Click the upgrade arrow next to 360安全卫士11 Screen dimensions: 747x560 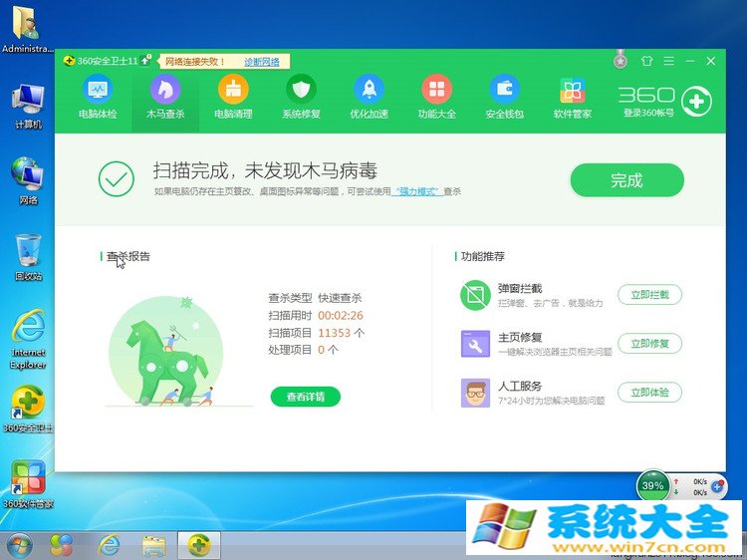[145, 61]
